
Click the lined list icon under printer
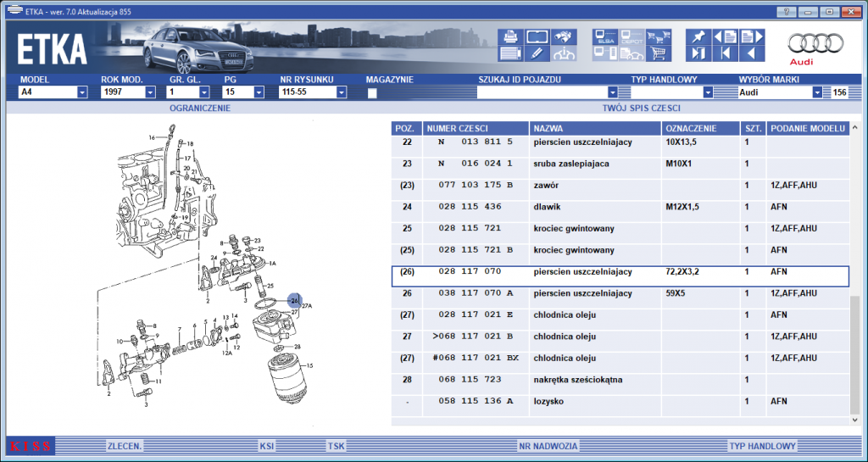[510, 53]
